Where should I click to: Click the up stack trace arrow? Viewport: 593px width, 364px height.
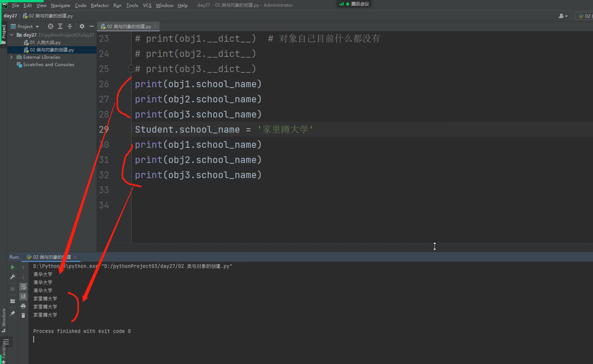coord(23,267)
